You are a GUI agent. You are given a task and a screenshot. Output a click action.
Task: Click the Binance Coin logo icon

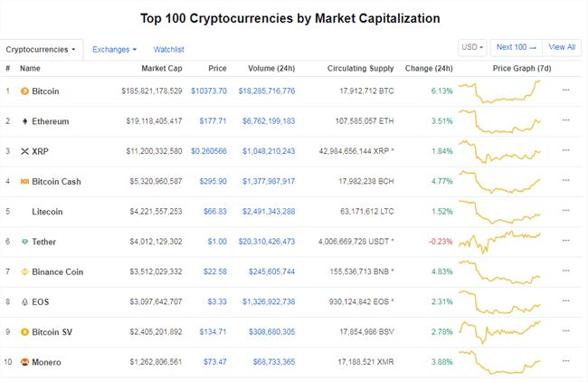(24, 272)
